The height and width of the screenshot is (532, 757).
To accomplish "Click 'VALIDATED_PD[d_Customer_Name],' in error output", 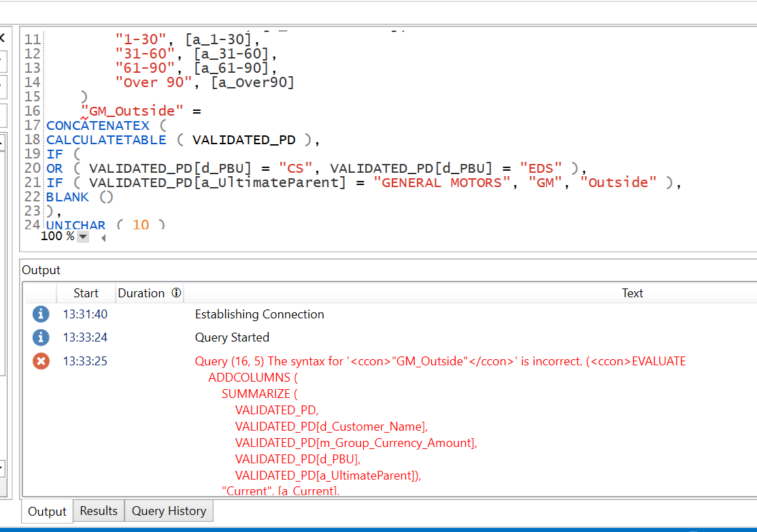I will pos(331,427).
